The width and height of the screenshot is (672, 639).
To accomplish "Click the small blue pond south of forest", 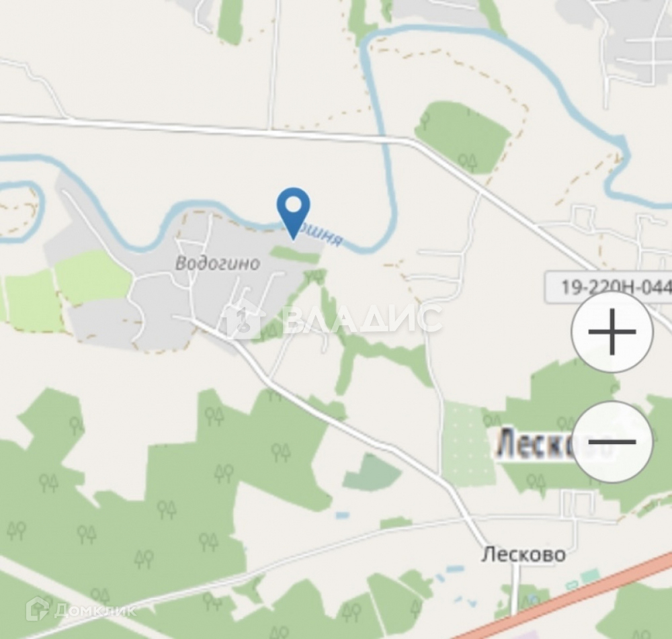I will [343, 515].
